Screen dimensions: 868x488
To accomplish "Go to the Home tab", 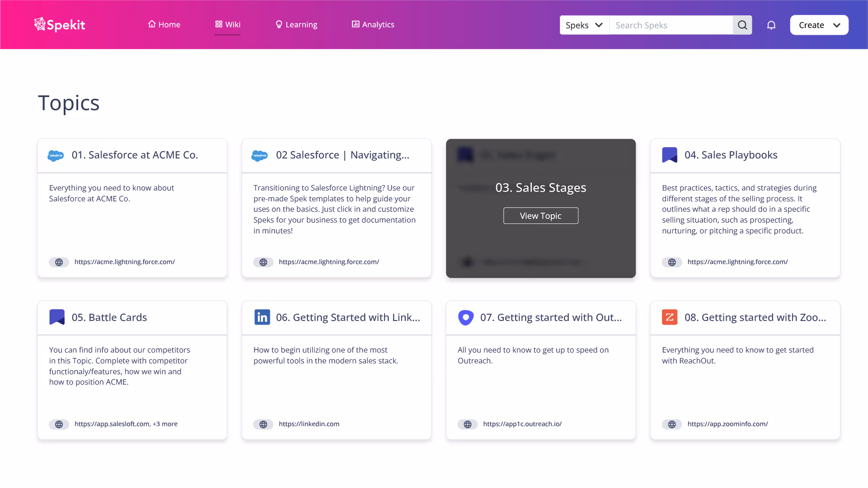I will (164, 24).
